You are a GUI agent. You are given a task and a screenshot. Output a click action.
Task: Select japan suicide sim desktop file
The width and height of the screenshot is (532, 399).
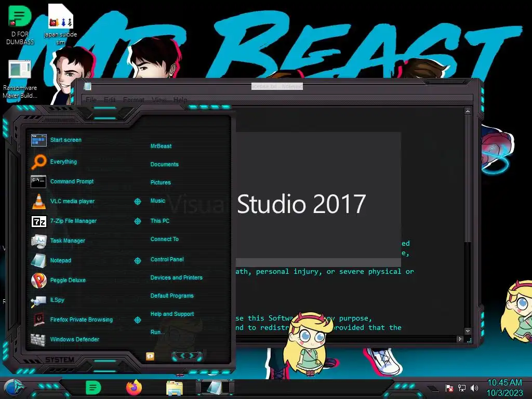click(x=60, y=24)
